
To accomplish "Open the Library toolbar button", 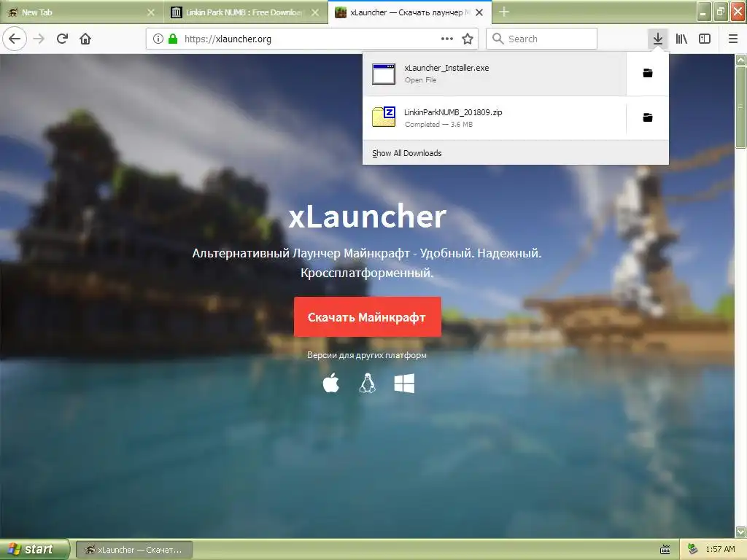I will point(681,39).
